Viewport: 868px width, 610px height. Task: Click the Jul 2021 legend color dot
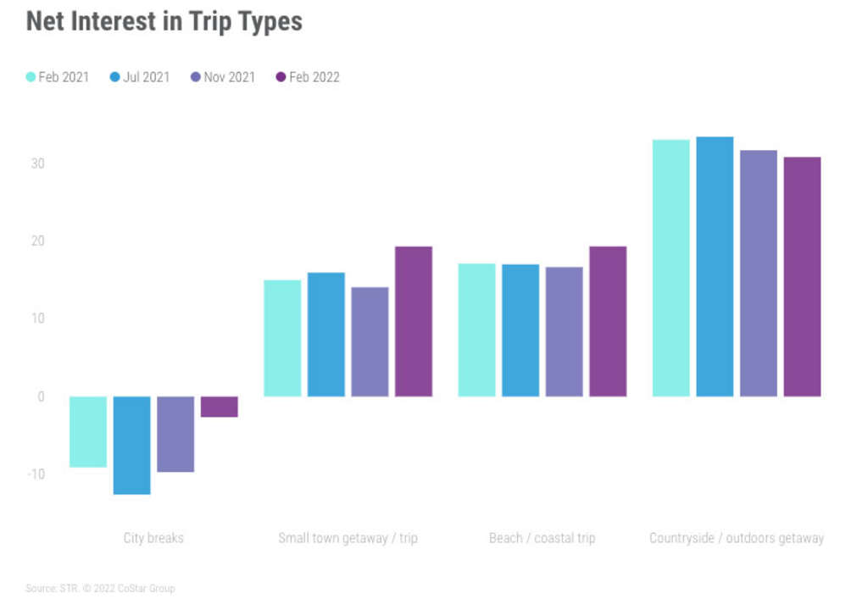tap(114, 77)
